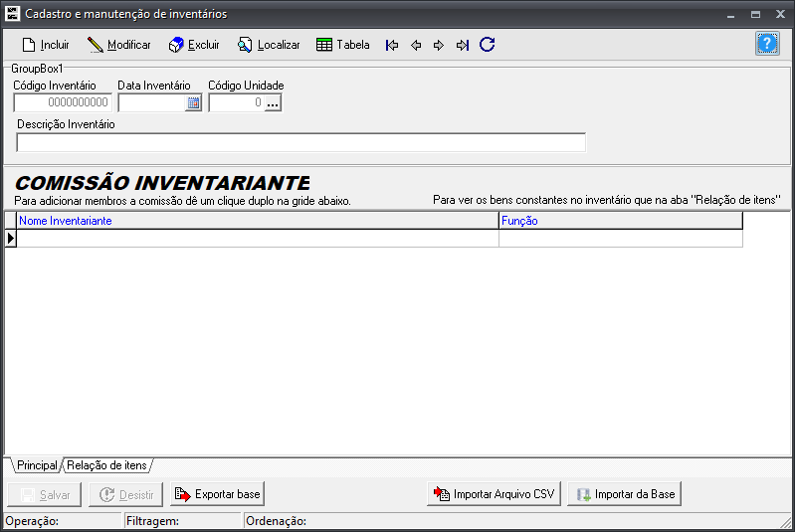Go to the previous record arrow
This screenshot has width=795, height=532.
pos(416,45)
